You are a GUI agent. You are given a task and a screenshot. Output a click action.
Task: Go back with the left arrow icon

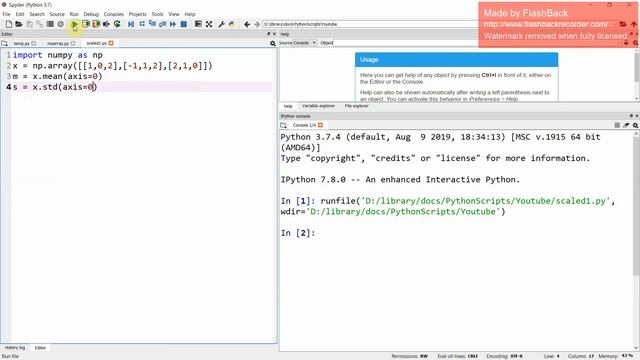(247, 24)
